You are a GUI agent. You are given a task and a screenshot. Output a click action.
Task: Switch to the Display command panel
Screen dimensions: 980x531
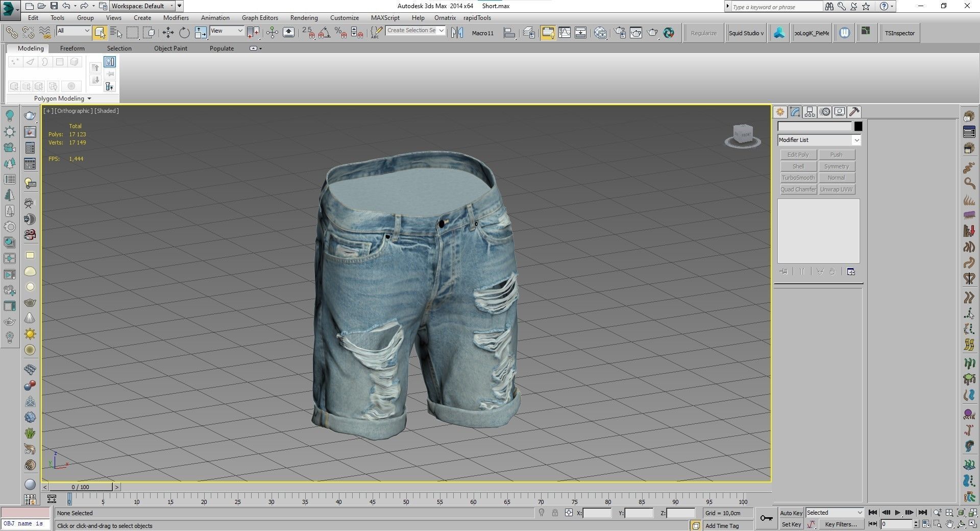coord(840,112)
